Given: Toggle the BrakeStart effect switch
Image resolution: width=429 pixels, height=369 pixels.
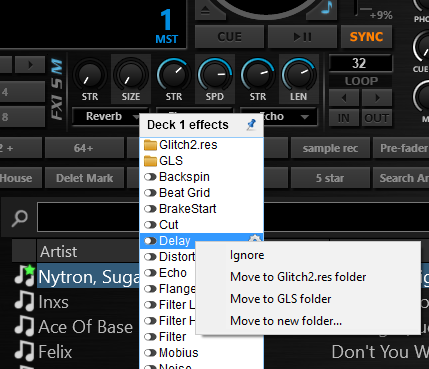Looking at the screenshot, I should (150, 209).
